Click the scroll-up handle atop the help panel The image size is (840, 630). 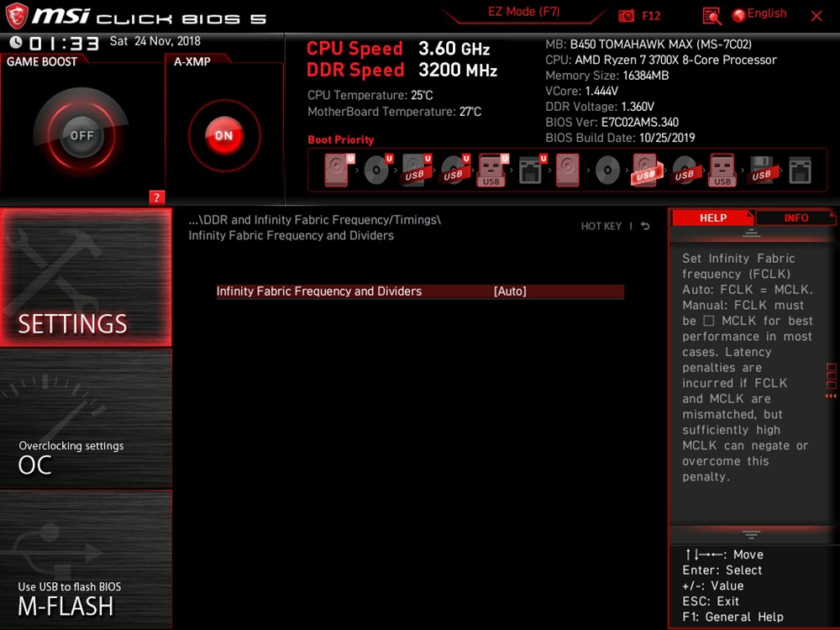(751, 233)
